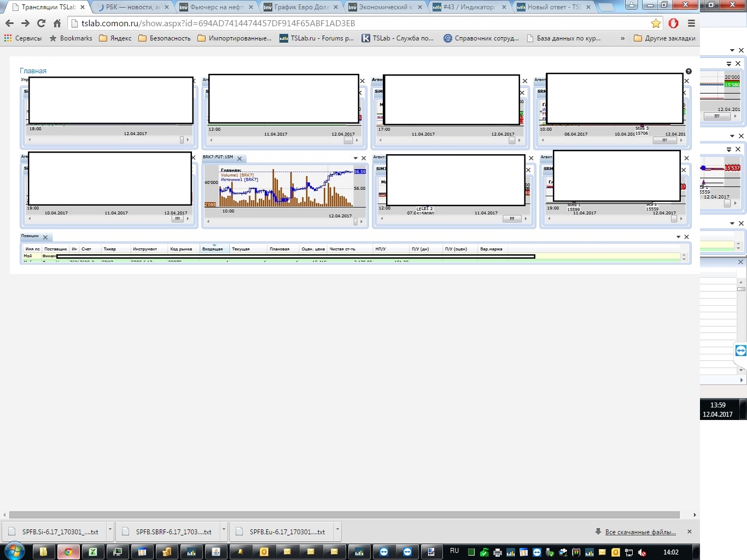Switch to the График Евро Доллар tab

(x=301, y=7)
